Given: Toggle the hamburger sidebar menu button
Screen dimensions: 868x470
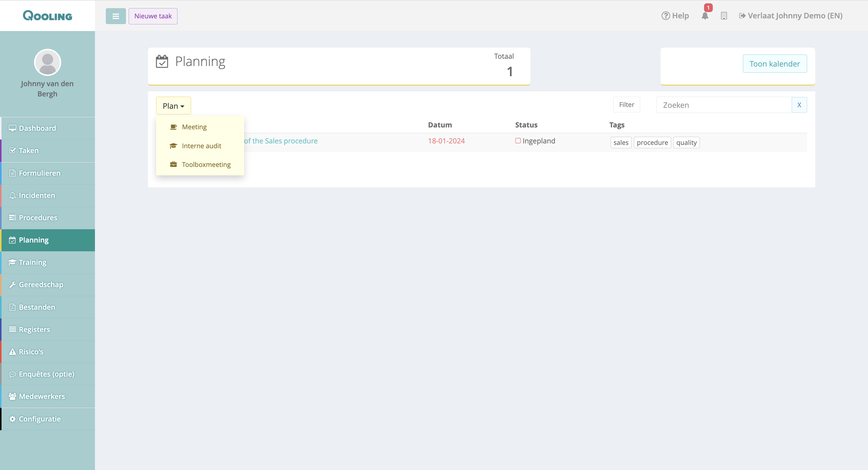Looking at the screenshot, I should (115, 16).
